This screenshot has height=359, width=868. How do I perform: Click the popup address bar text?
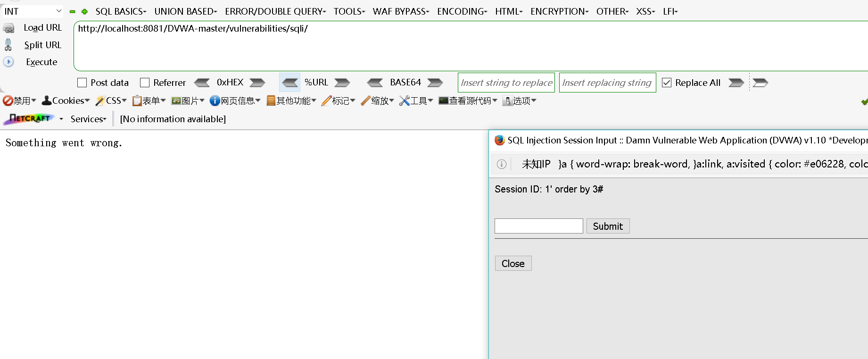pos(694,164)
